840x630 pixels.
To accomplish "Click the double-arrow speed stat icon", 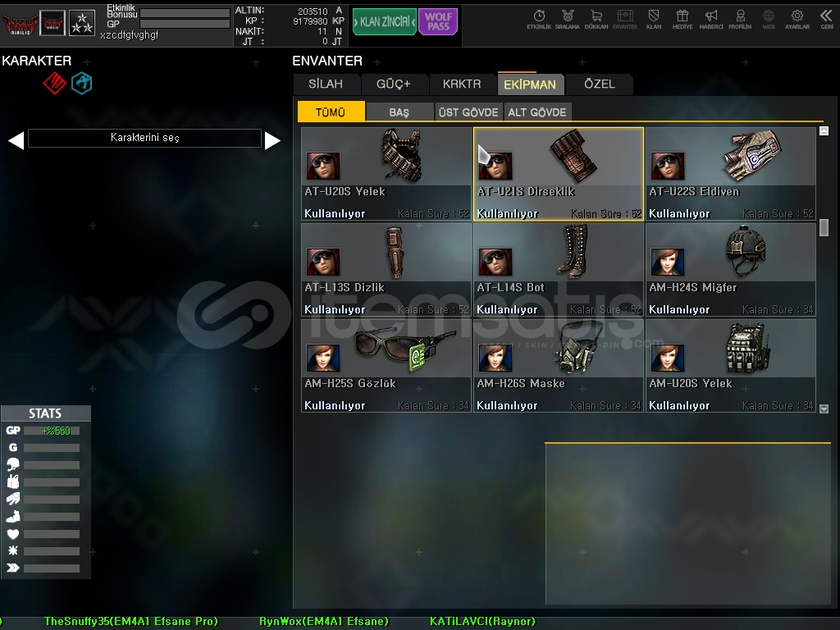I will point(13,568).
